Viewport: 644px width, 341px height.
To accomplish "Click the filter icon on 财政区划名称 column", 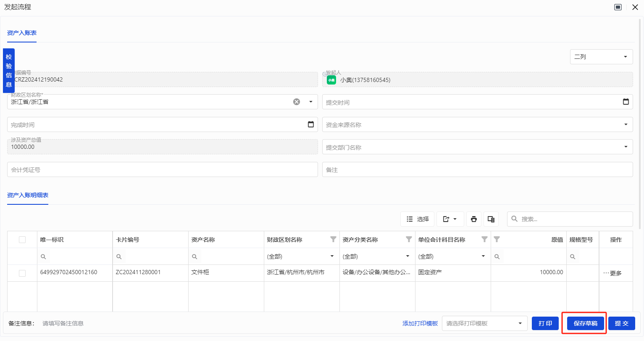I will (333, 239).
